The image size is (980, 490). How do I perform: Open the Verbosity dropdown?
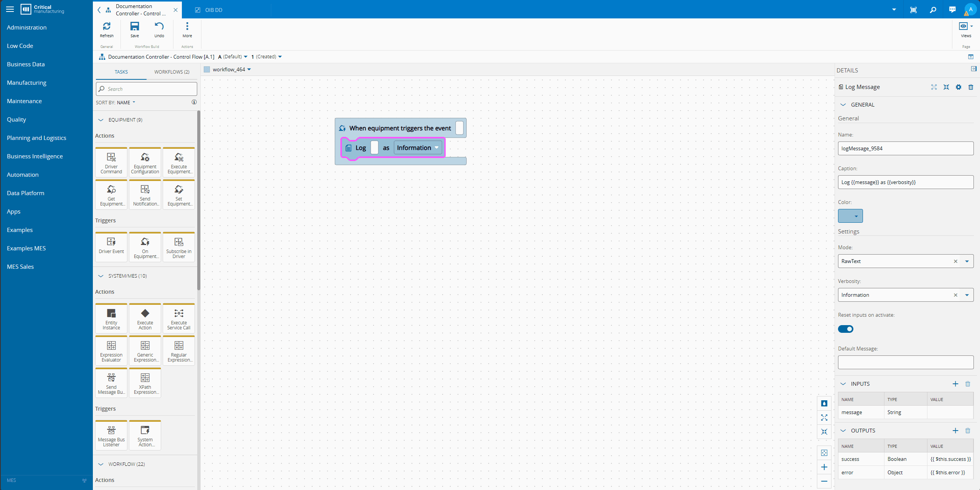[967, 295]
